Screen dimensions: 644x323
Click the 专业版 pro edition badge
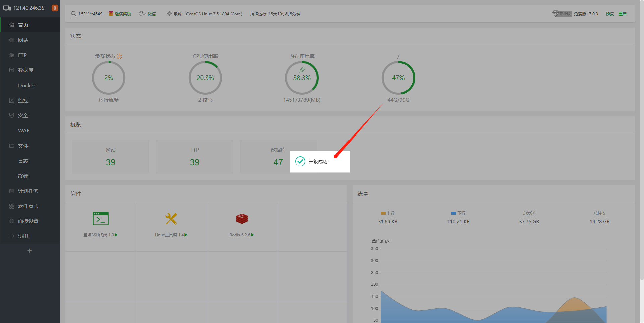coord(562,14)
